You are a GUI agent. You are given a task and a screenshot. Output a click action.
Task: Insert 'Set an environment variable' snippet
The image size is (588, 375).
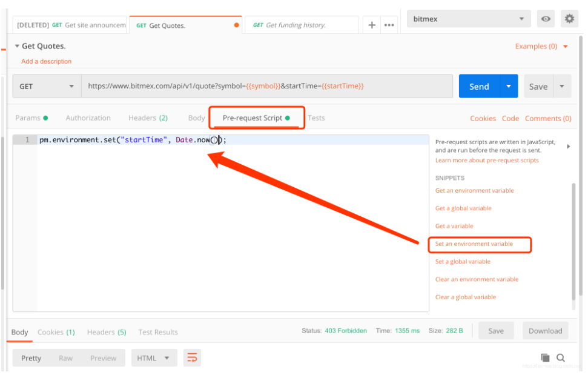click(474, 244)
